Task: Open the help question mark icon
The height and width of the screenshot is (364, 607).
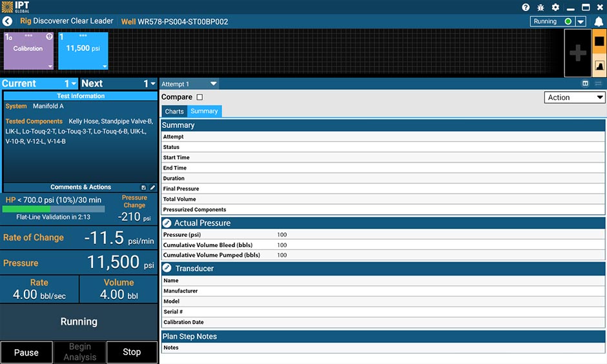Action: [526, 7]
